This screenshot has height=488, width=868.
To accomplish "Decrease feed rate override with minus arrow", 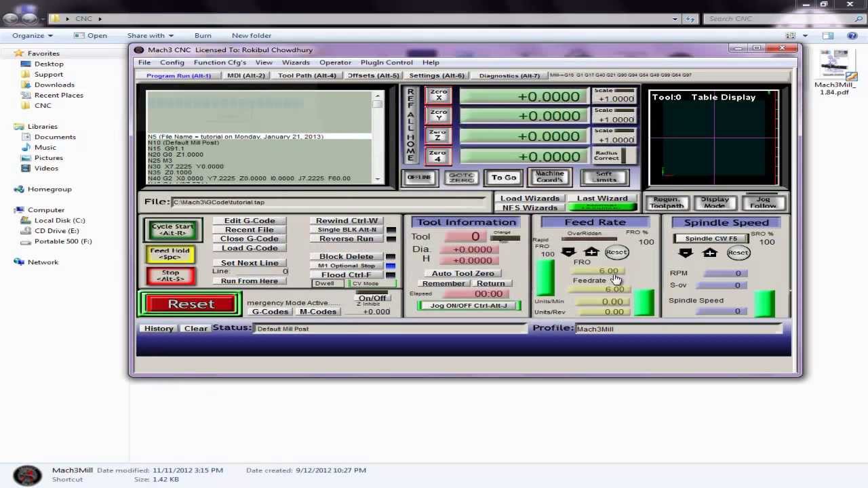I will (x=568, y=252).
